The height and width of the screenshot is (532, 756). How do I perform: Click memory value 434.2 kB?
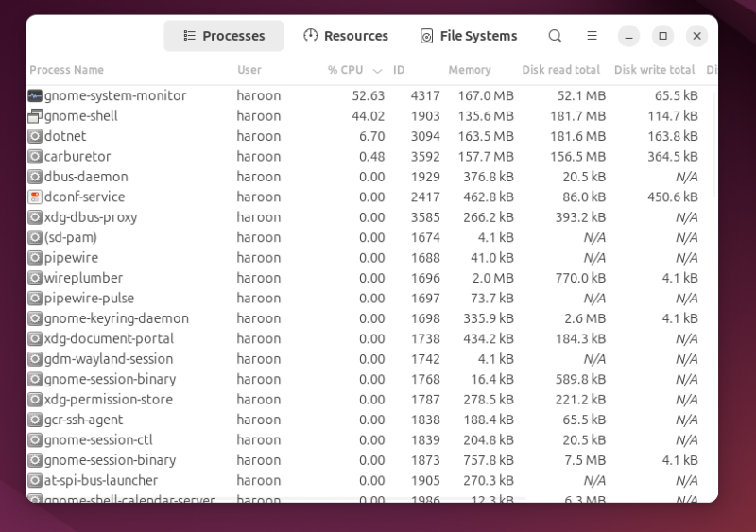(489, 338)
